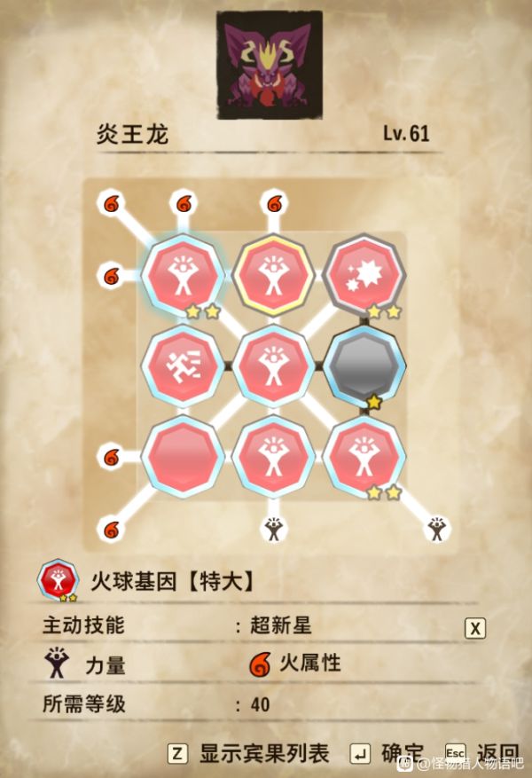This screenshot has width=532, height=778.
Task: Click the explosion gene in top-right slot
Action: pyautogui.click(x=364, y=275)
